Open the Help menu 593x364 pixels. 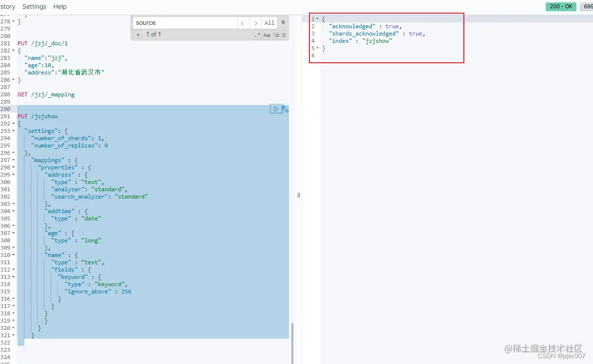60,7
